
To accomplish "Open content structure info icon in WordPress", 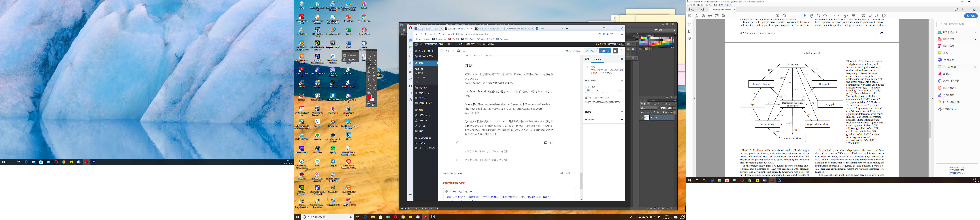I will point(458,51).
